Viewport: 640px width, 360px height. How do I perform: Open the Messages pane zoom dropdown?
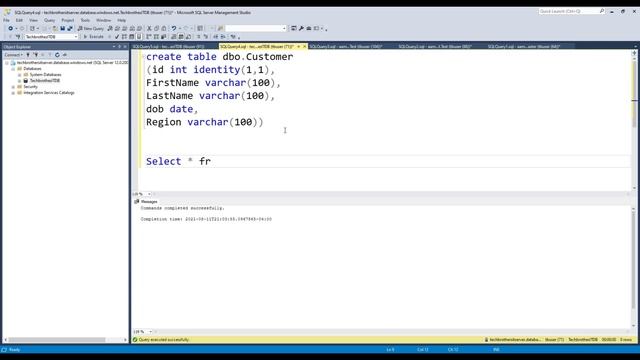150,331
